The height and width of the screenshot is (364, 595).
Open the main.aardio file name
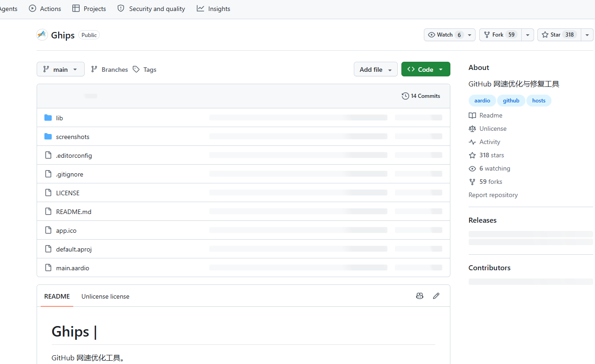(73, 268)
